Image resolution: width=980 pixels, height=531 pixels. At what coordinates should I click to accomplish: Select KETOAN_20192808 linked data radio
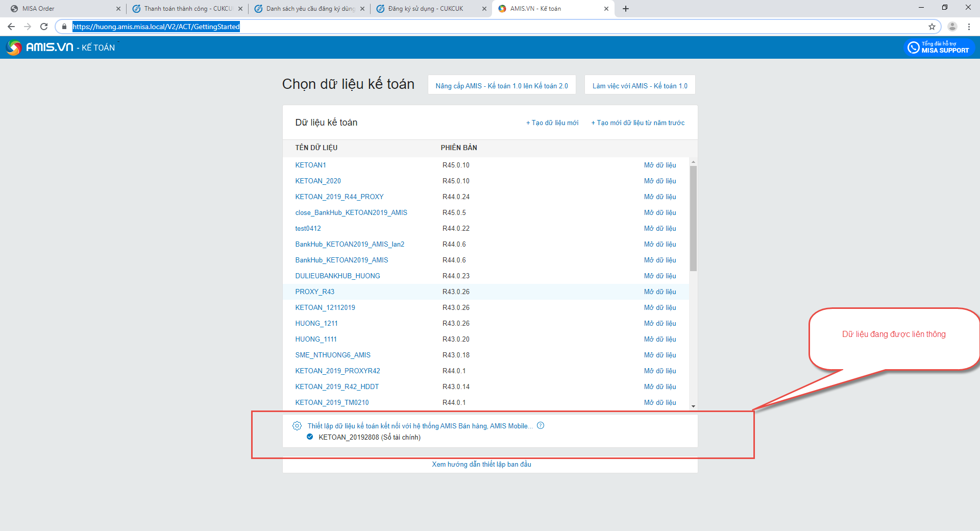(310, 437)
